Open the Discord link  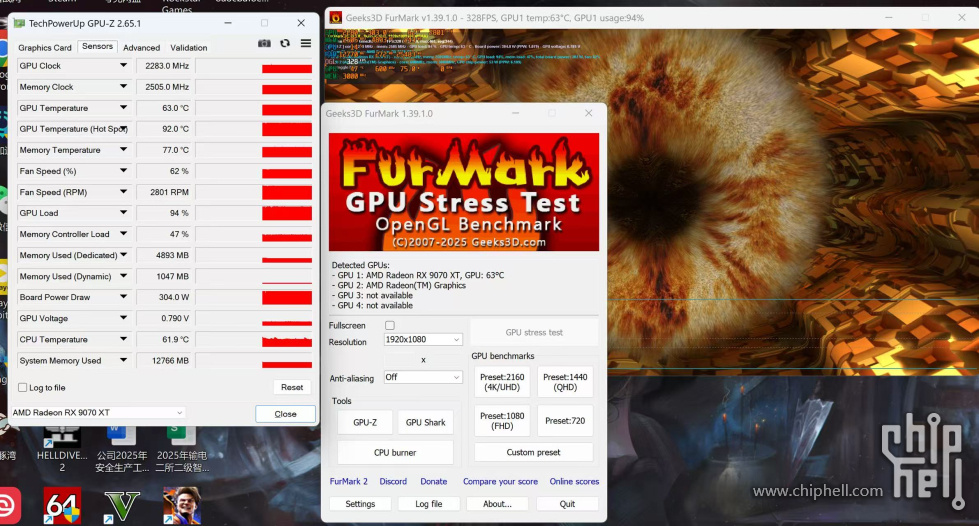[393, 481]
